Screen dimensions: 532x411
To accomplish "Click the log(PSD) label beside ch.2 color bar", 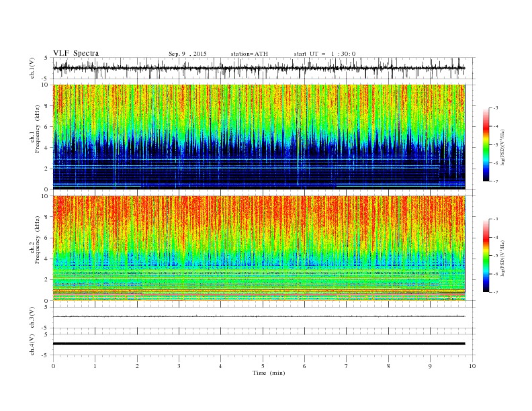I will [503, 258].
